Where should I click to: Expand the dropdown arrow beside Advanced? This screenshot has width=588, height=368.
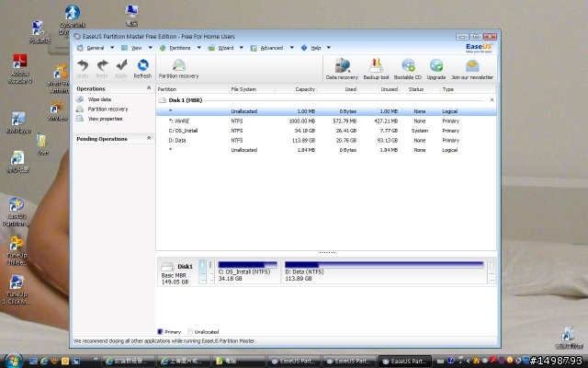pyautogui.click(x=291, y=48)
